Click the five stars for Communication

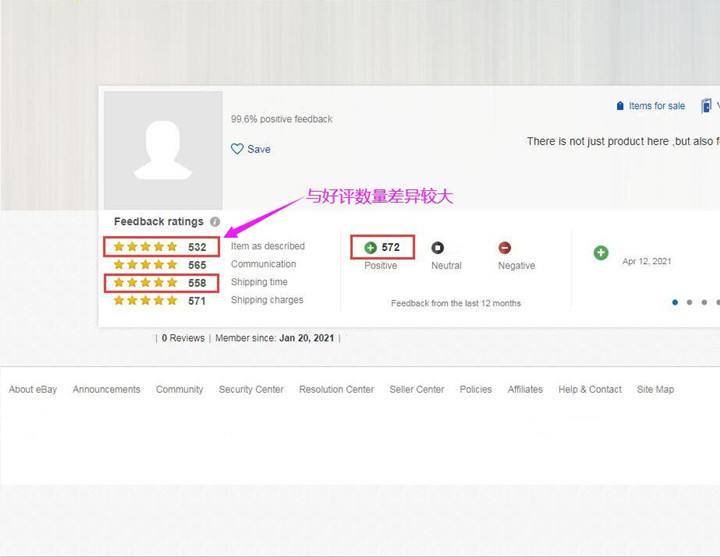coord(146,264)
